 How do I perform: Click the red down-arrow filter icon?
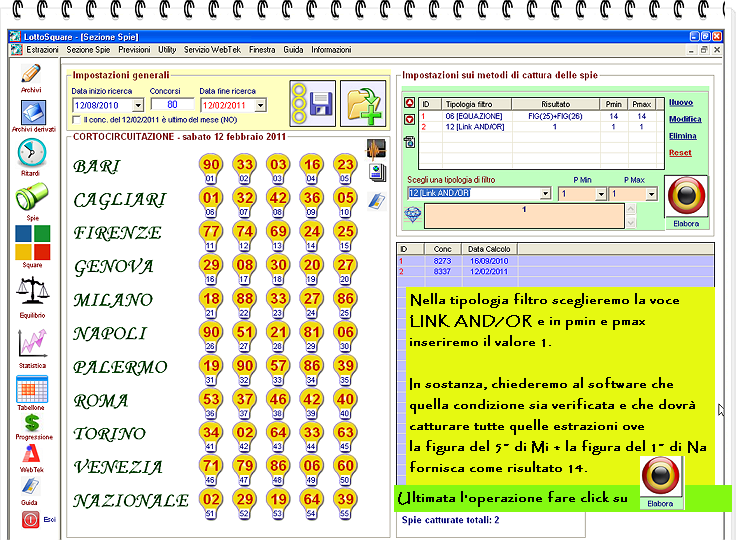coord(409,120)
